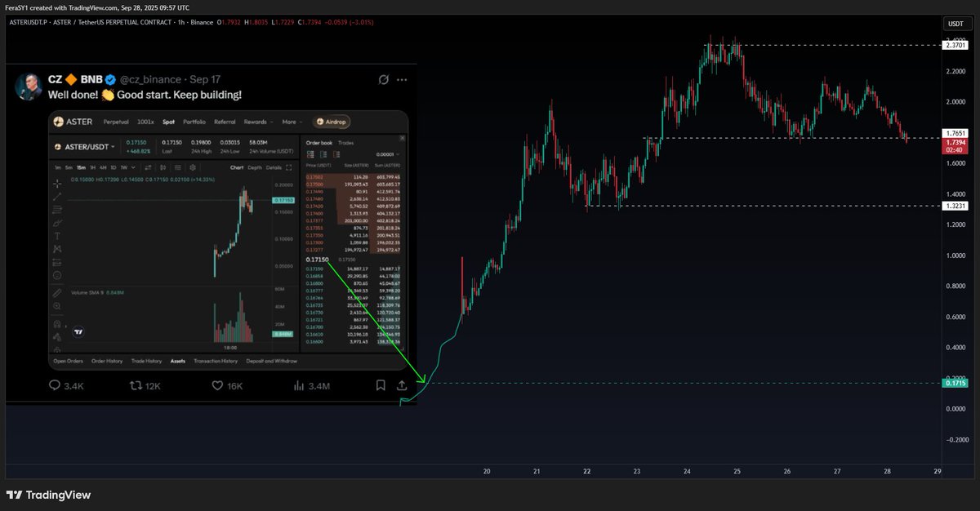The width and height of the screenshot is (980, 511).
Task: Click TradingView logo inside the Aster chart
Action: [x=78, y=332]
